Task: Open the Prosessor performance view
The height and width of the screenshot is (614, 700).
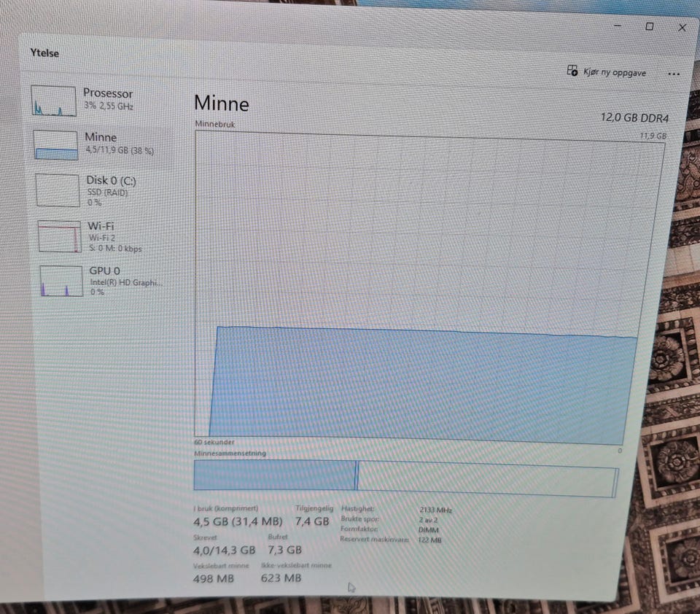Action: [x=101, y=101]
